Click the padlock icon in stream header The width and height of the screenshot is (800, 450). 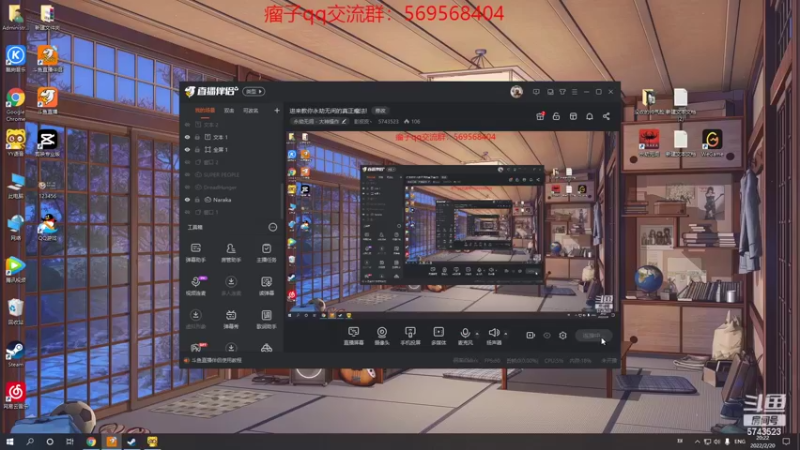click(x=557, y=116)
